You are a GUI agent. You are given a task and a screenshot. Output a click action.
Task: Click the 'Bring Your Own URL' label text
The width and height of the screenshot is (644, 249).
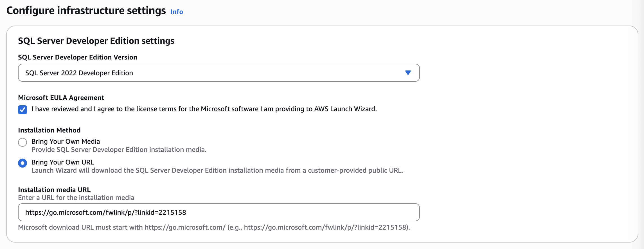pyautogui.click(x=63, y=162)
